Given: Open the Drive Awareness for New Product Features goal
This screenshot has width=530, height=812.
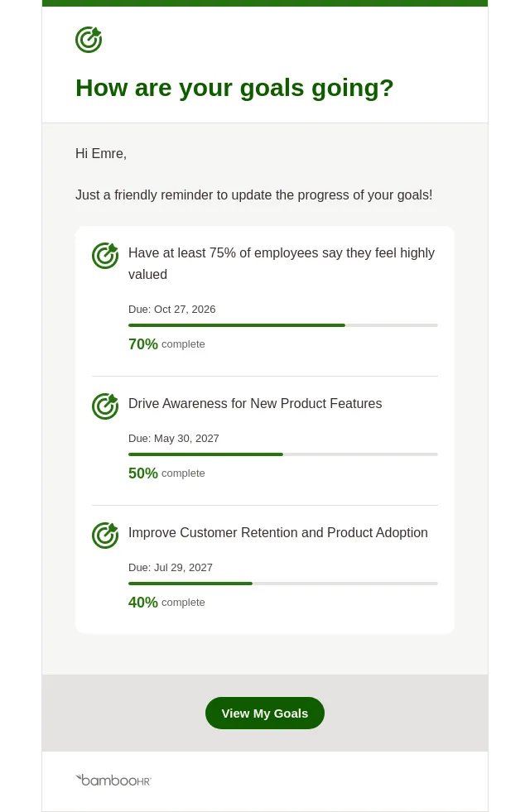Looking at the screenshot, I should [x=255, y=403].
